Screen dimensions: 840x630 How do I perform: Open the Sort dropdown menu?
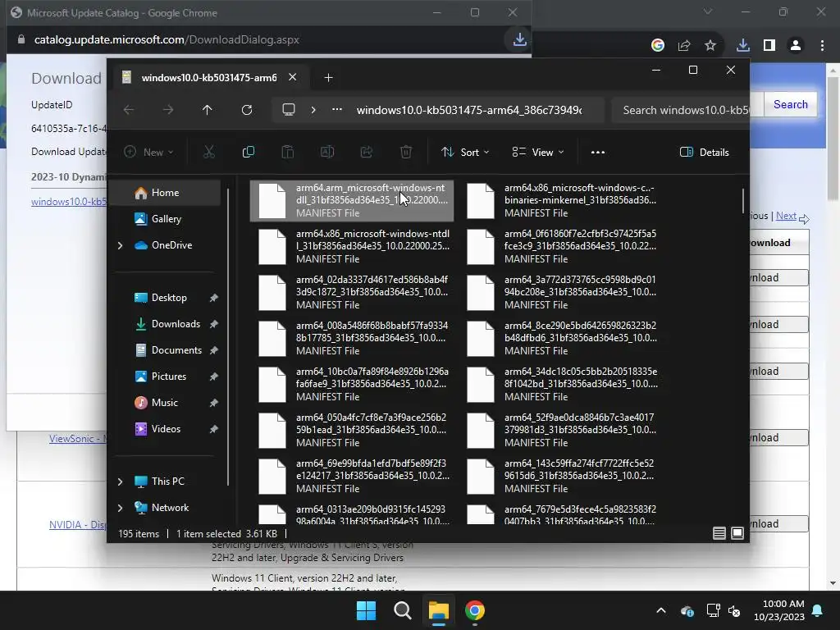465,152
